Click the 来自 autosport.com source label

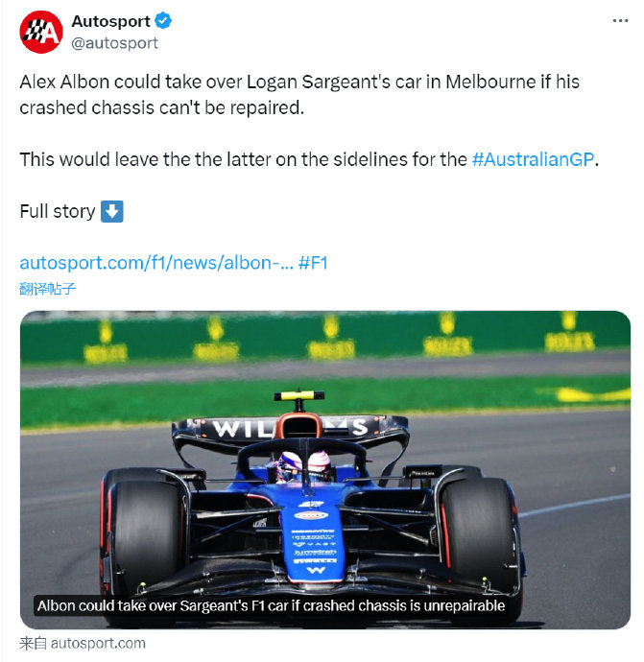tap(83, 644)
